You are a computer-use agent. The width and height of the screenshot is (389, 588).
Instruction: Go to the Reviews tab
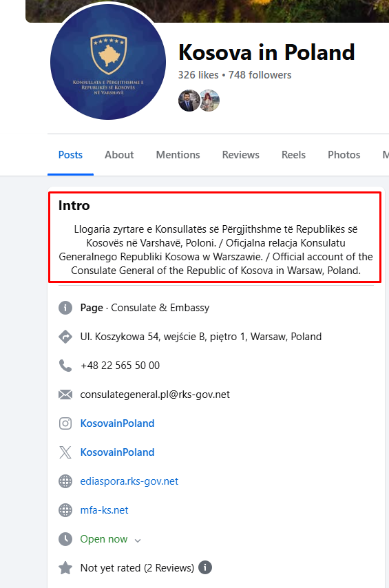tap(240, 155)
